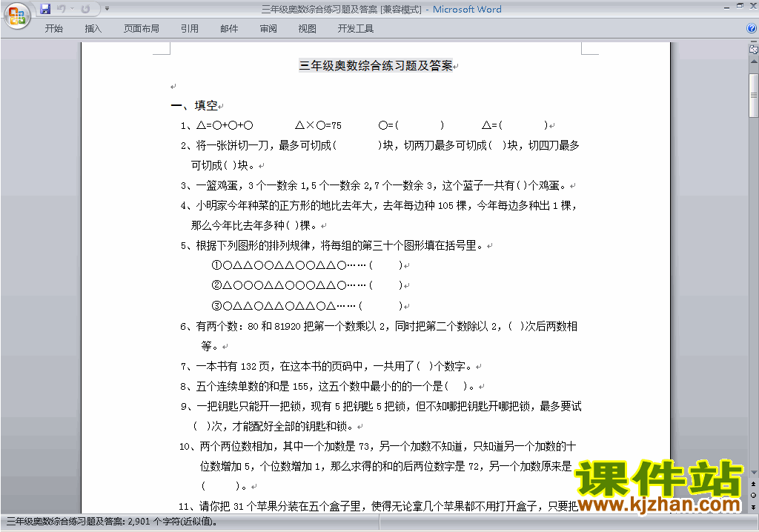Click the shape pattern row numbered ③
The height and width of the screenshot is (532, 759).
307,306
